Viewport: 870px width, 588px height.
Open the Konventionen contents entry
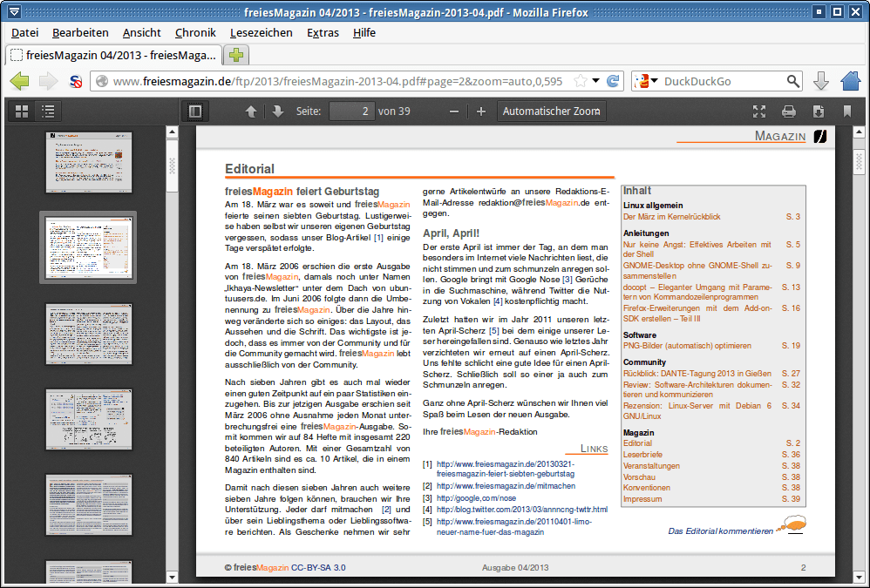646,488
